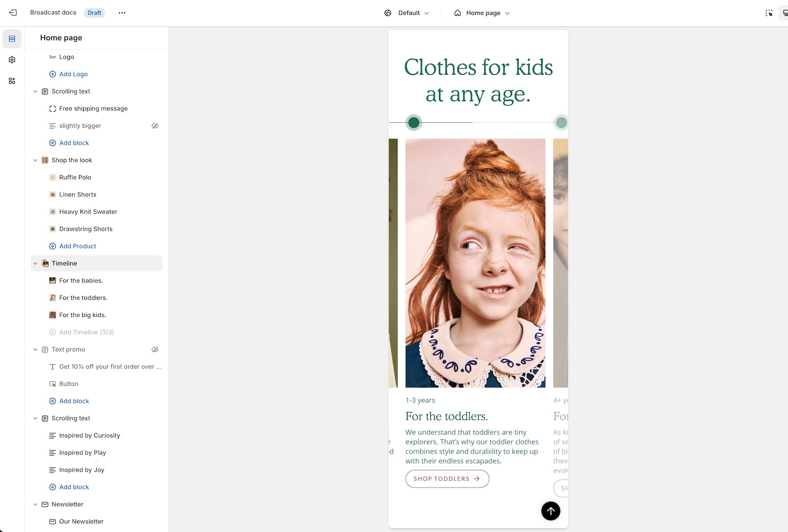
Task: Open the Sections panel icon
Action: (x=12, y=39)
